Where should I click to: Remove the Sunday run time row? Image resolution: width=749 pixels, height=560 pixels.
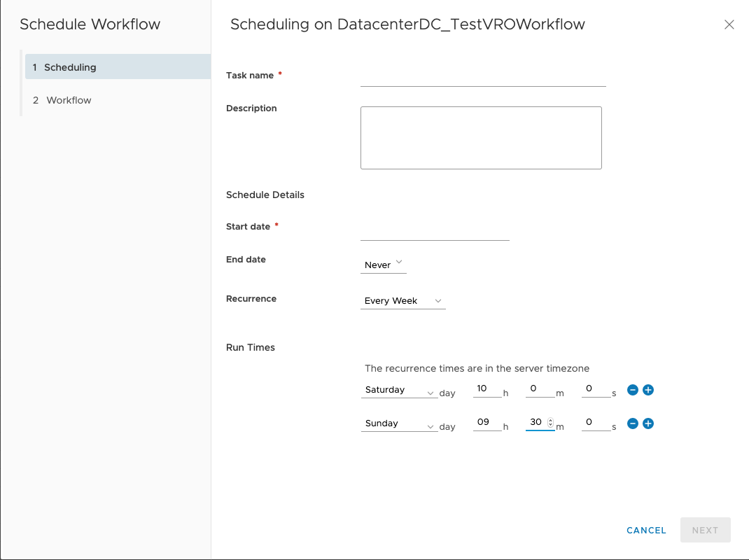click(633, 423)
